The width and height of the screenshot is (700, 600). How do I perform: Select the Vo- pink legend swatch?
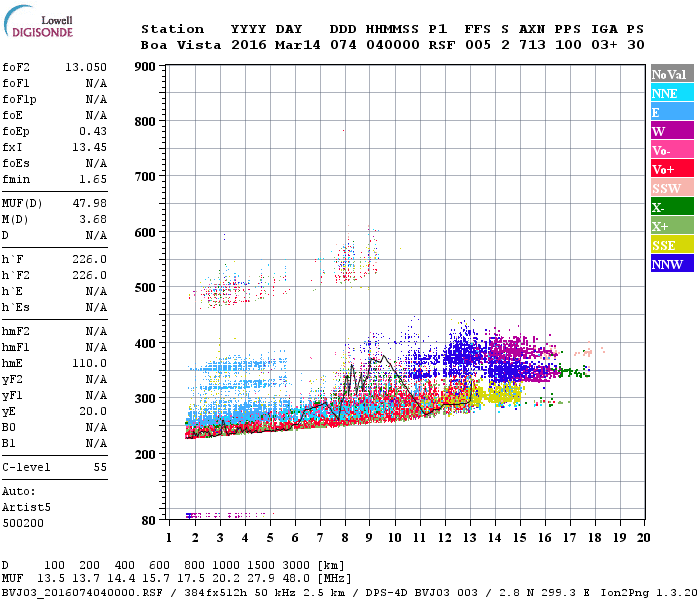coord(672,150)
